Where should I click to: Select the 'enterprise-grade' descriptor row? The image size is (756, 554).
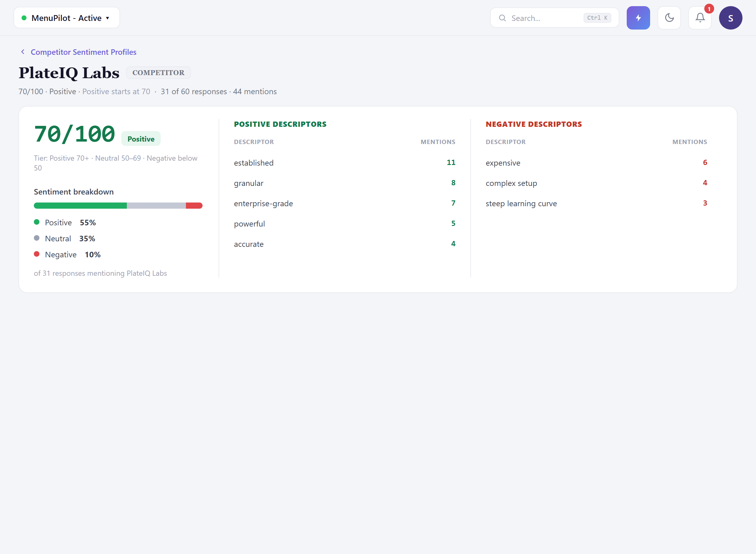[x=344, y=203]
